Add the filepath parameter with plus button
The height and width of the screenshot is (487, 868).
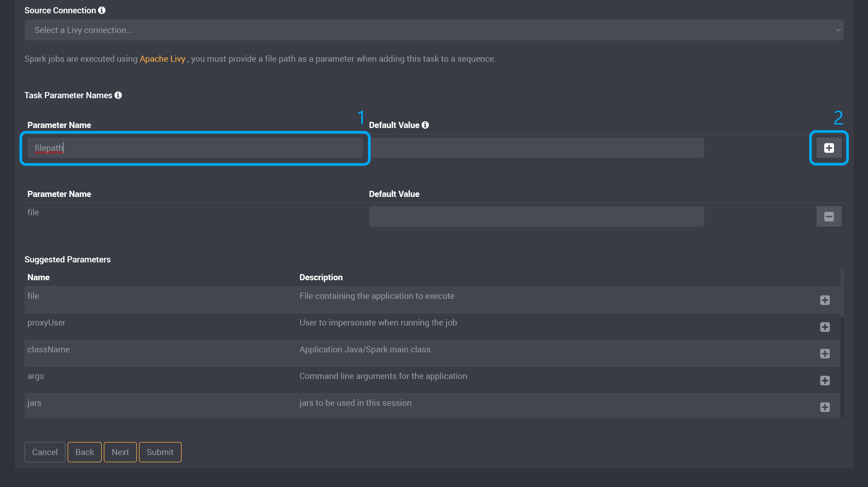829,148
